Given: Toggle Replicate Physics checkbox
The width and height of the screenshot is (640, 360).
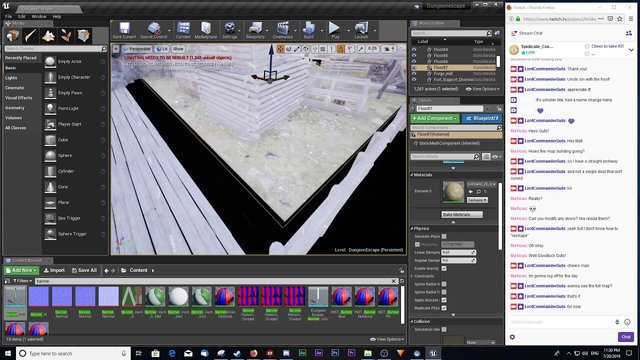Looking at the screenshot, I should point(444,308).
